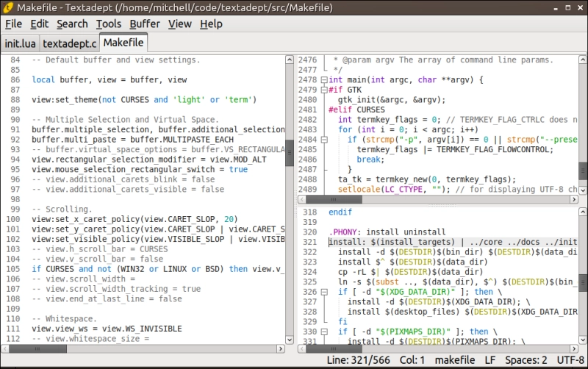Click left pane scroll-up arrow
The height and width of the screenshot is (369, 588).
point(290,60)
